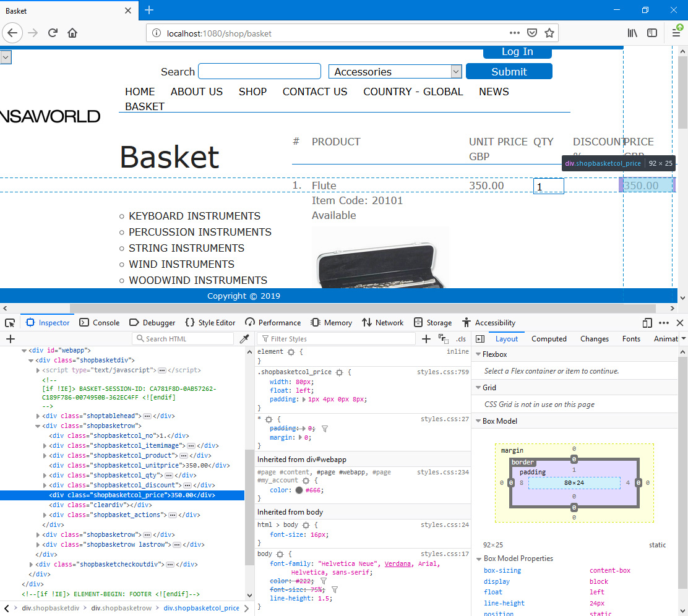Switch to the Computed tab

coord(549,339)
